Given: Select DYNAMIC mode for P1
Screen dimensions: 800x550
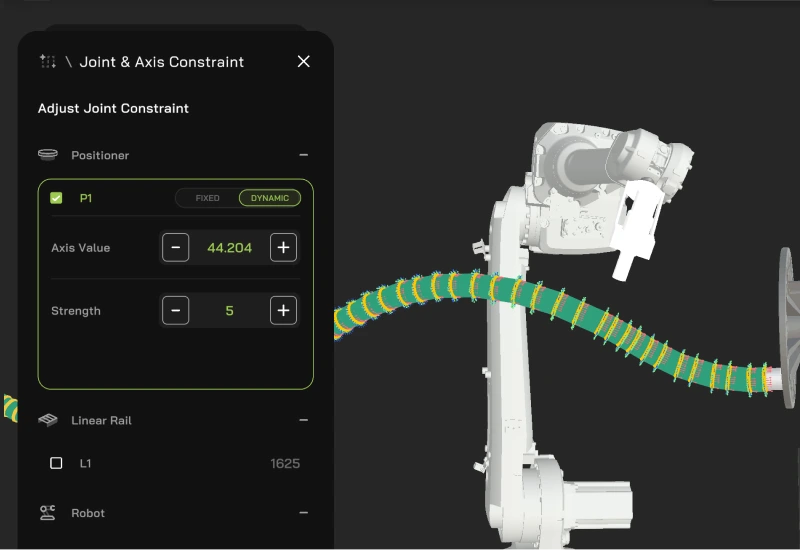Looking at the screenshot, I should (269, 198).
